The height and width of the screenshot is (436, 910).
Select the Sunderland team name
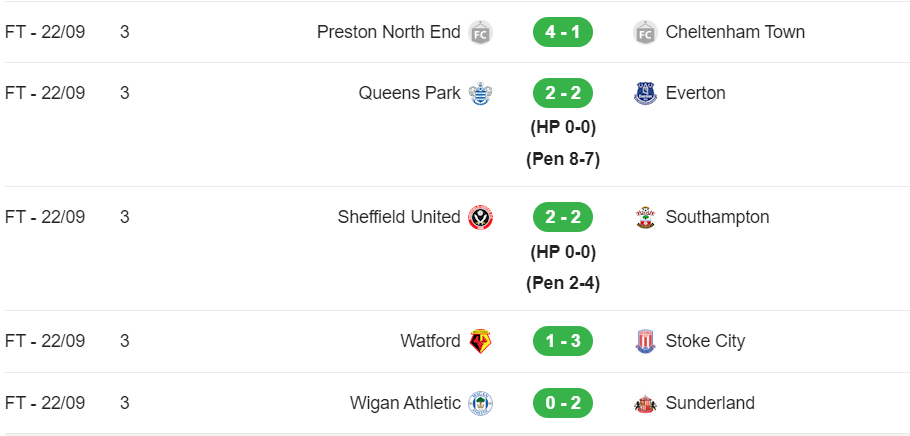710,403
